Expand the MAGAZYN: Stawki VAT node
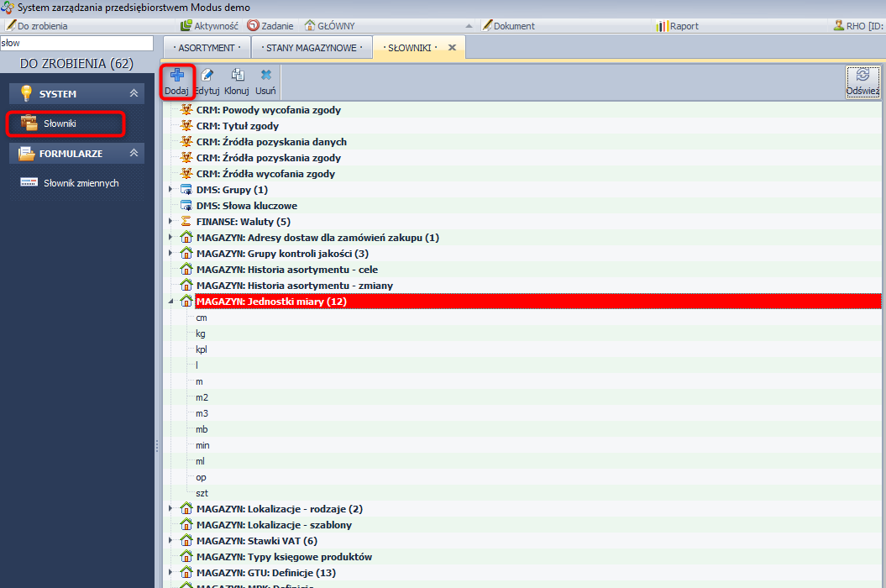886x588 pixels. pos(170,541)
